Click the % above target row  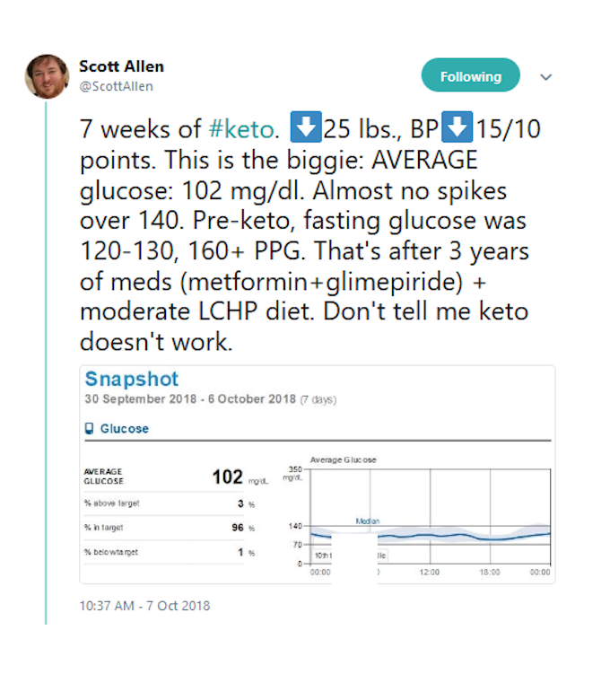[170, 503]
